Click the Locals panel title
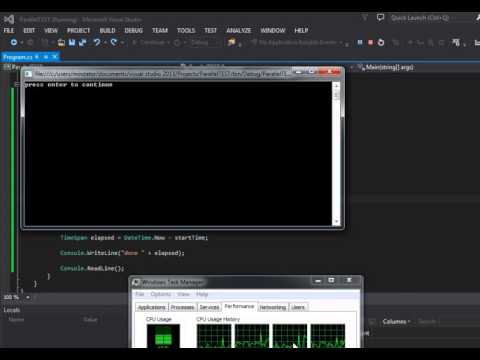This screenshot has width=480, height=360. [x=12, y=310]
